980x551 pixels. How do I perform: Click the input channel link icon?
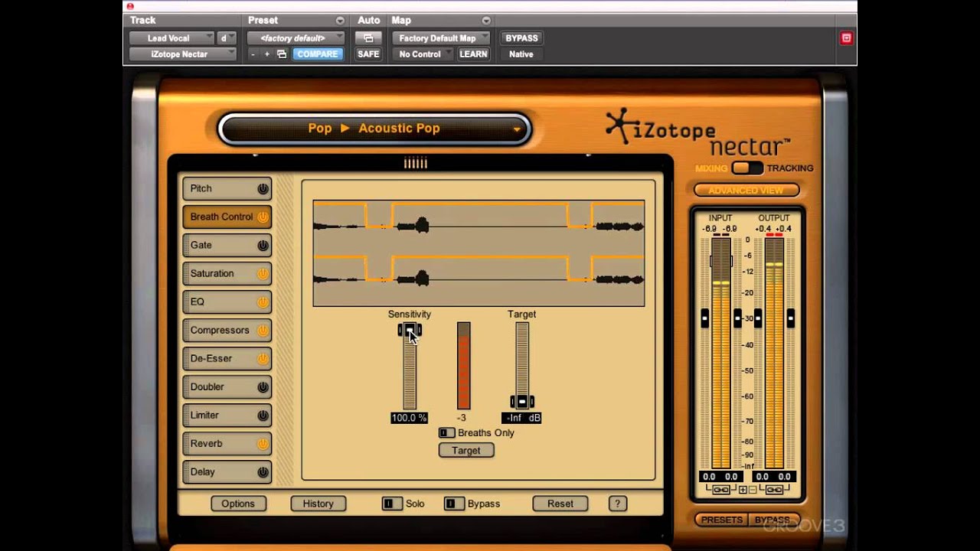tap(720, 489)
